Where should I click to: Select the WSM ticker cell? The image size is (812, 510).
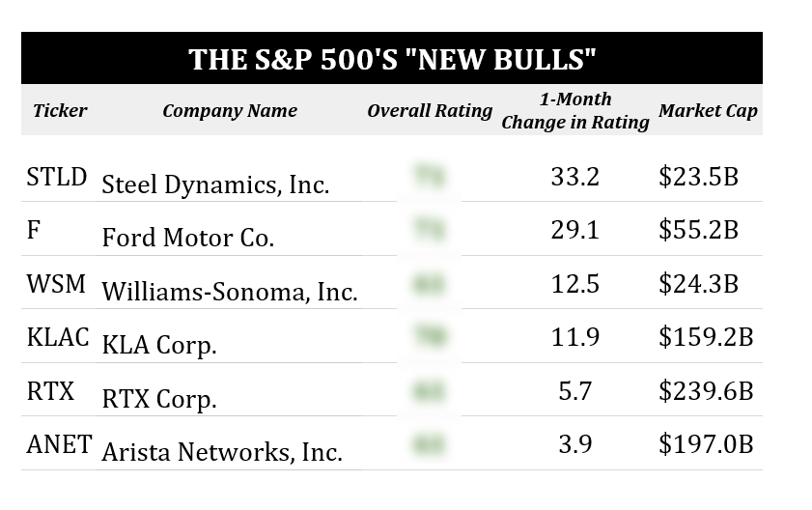57,285
